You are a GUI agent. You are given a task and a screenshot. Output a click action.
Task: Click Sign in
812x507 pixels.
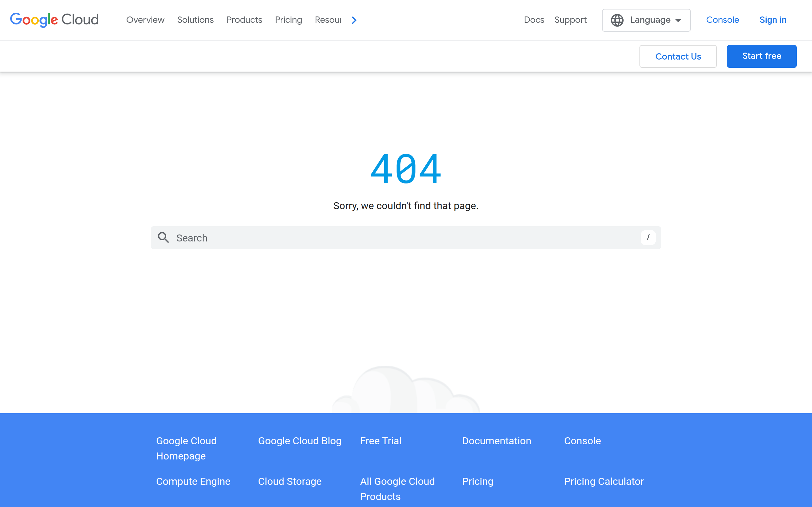pos(772,20)
